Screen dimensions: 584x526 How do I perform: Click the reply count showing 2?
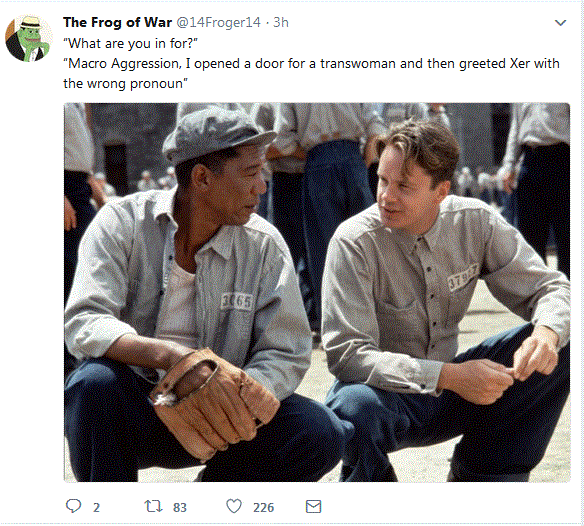(96, 507)
